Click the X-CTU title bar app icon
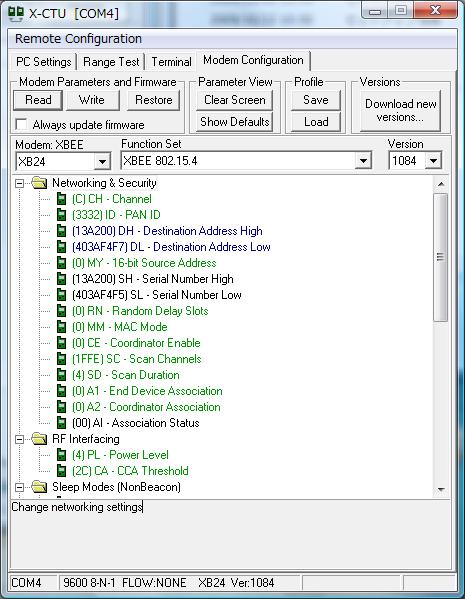Screen dimensions: 465x599 click(x=16, y=13)
